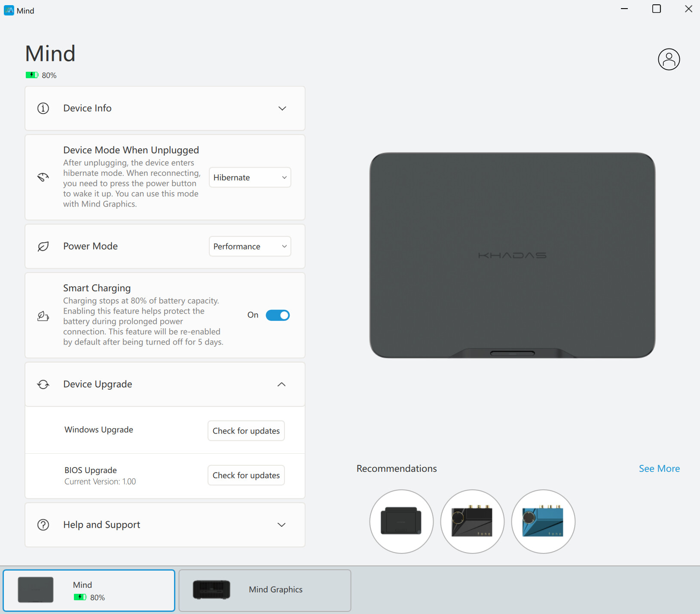Click the 'Device Upgrade' label

pos(98,384)
